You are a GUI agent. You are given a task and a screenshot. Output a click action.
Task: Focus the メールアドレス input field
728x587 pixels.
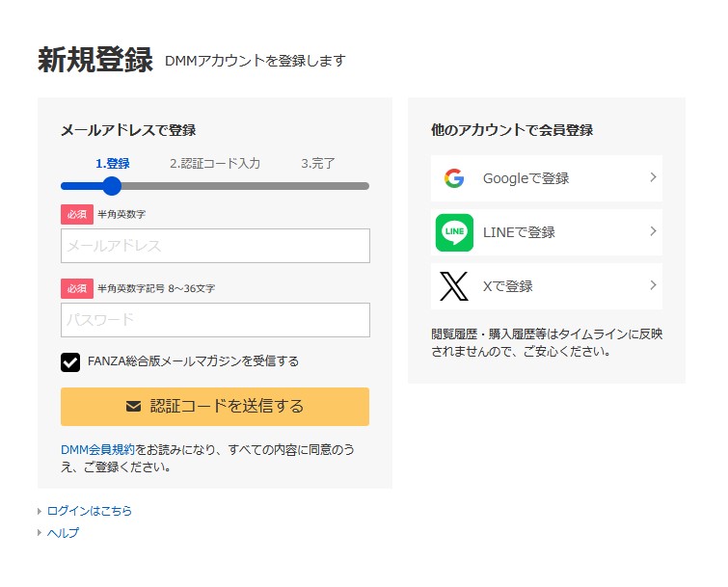click(x=215, y=246)
